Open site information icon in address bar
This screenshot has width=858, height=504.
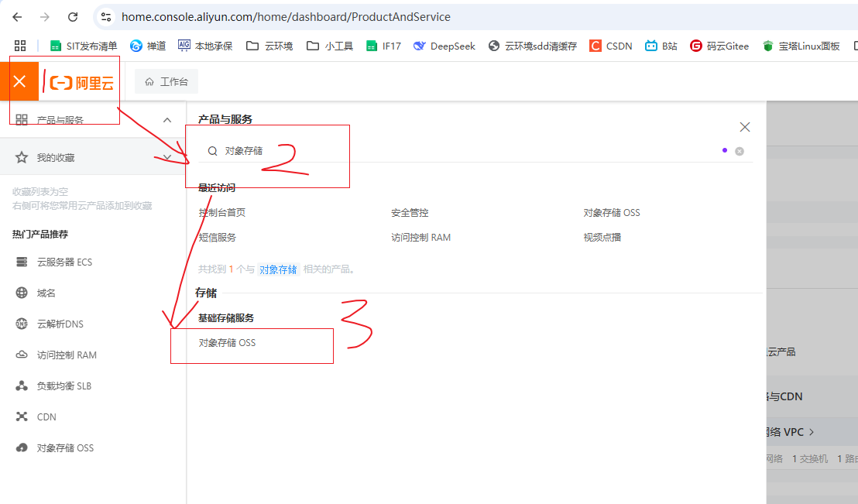(x=106, y=17)
